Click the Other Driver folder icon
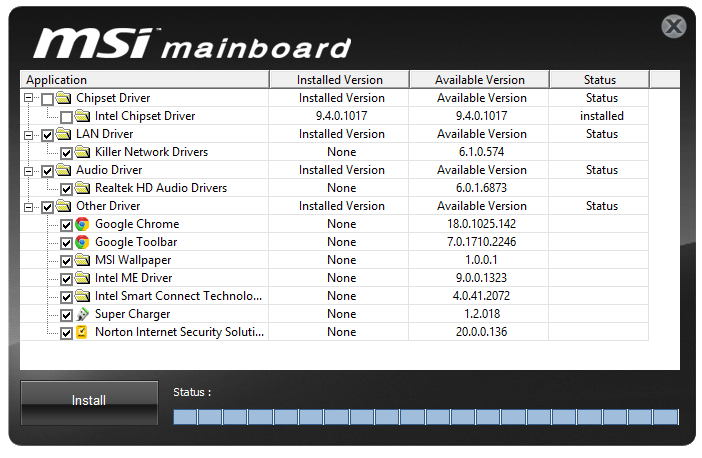 [64, 206]
